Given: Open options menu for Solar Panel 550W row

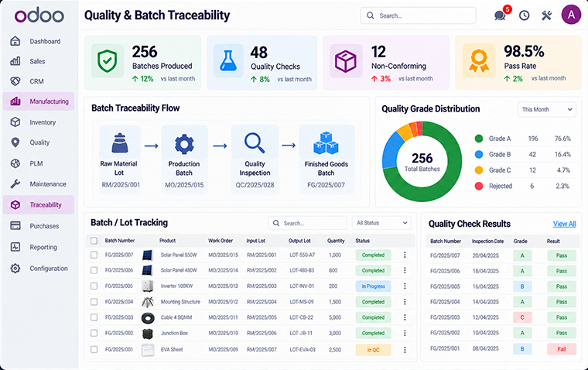Looking at the screenshot, I should (x=405, y=255).
